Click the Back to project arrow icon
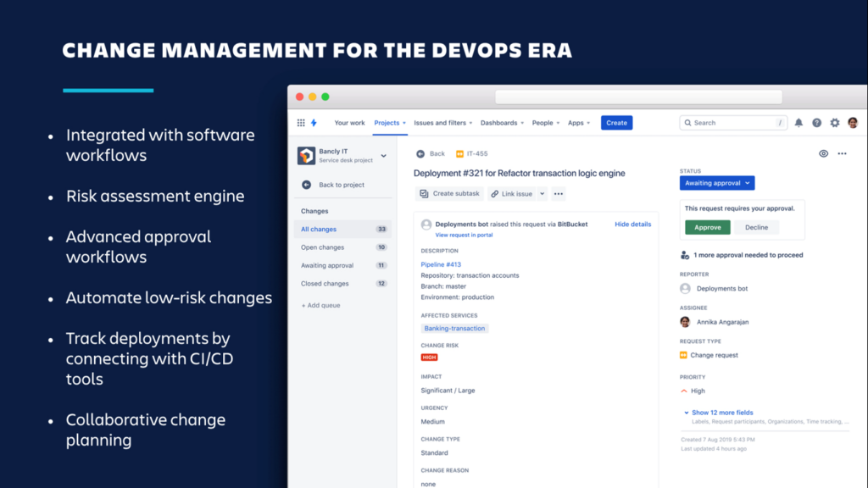Viewport: 868px width, 488px height. pos(306,185)
